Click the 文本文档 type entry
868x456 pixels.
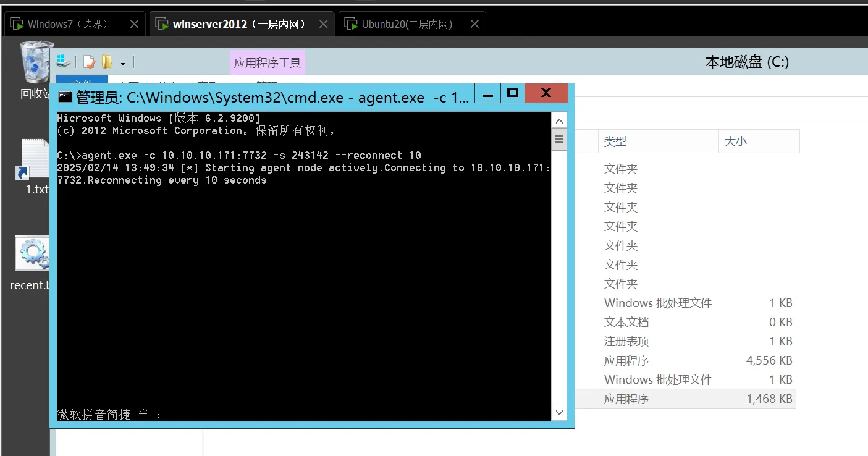click(626, 322)
